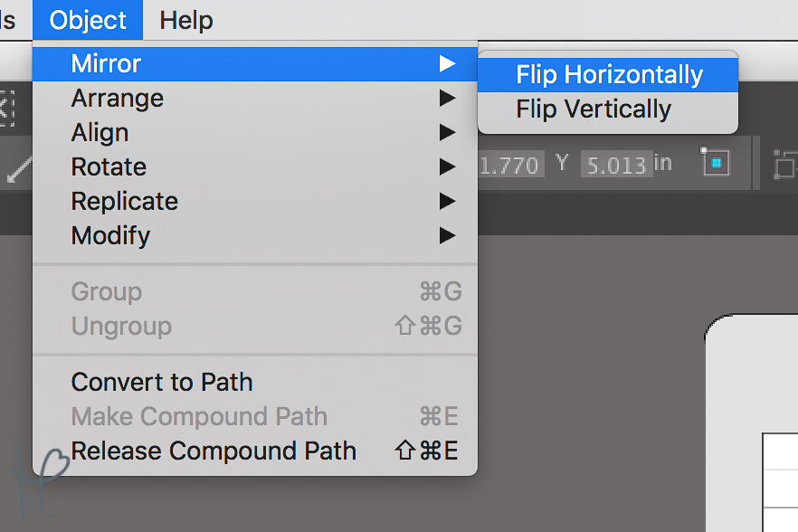Image resolution: width=798 pixels, height=532 pixels.
Task: Expand the Rotate submenu arrow
Action: pyautogui.click(x=447, y=166)
